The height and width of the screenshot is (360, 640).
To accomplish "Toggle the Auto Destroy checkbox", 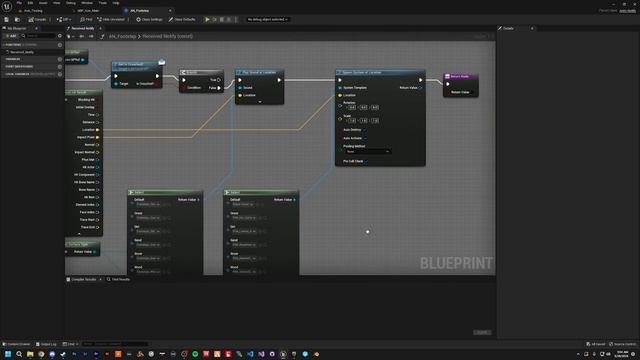I will pos(365,130).
